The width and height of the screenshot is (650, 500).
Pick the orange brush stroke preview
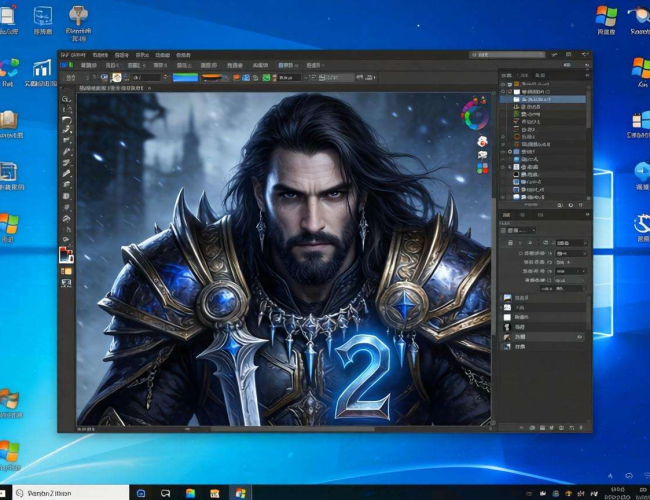coord(214,77)
